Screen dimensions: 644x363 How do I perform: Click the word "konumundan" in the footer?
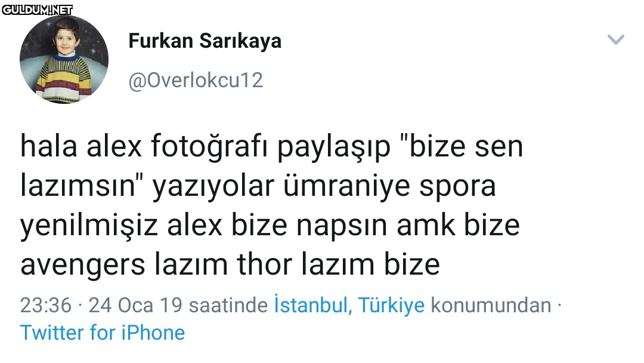(491, 306)
